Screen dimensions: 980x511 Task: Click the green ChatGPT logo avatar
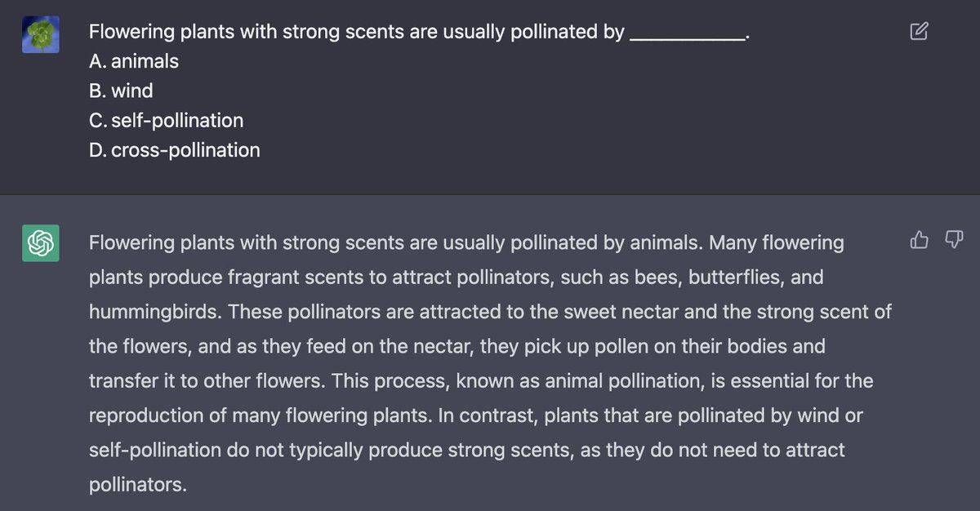pyautogui.click(x=40, y=243)
